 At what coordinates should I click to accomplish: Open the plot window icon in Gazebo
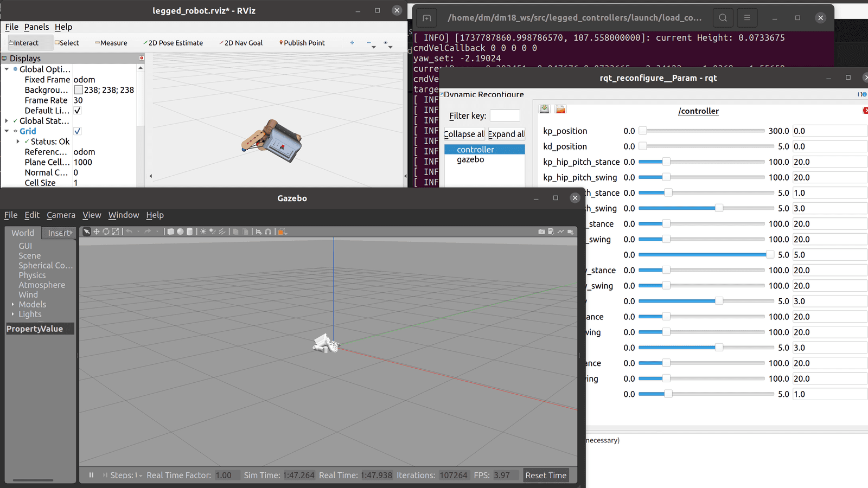pos(561,232)
